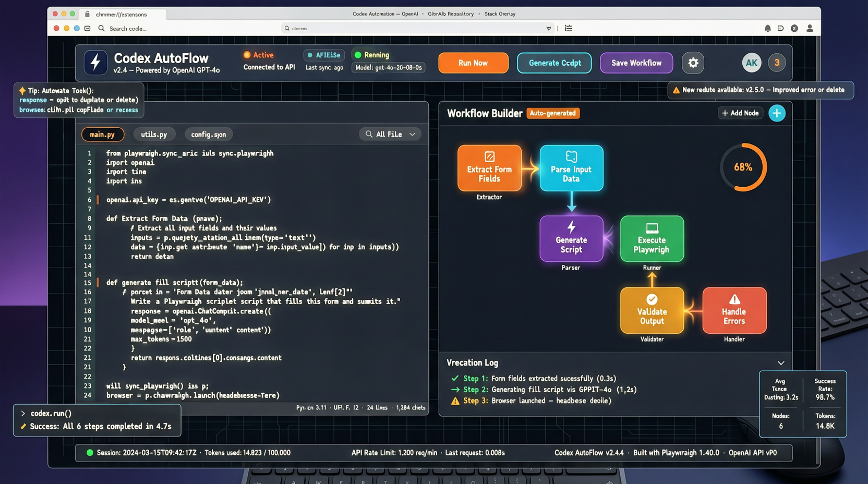
Task: Open the model gnt-4o selector
Action: [x=389, y=68]
